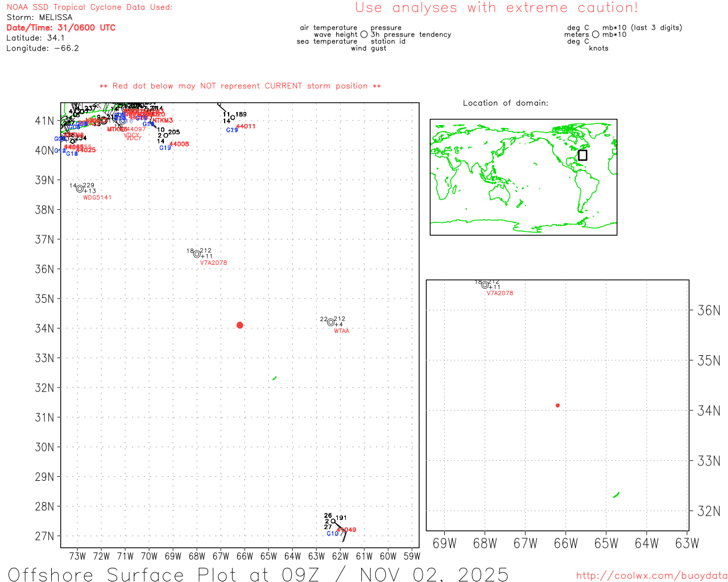Click 'Use analyses with extreme caution!' warning
This screenshot has width=728, height=582.
pyautogui.click(x=497, y=8)
